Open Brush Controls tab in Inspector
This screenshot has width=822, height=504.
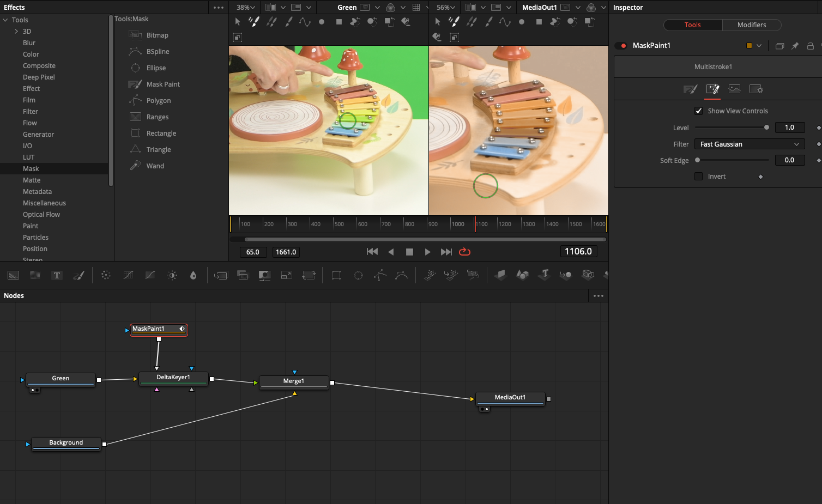pos(690,89)
